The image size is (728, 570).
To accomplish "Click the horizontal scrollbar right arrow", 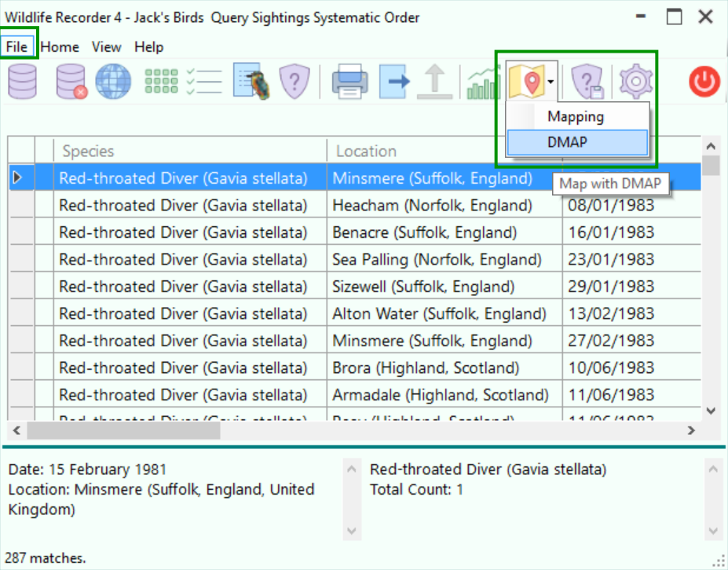I will [691, 431].
